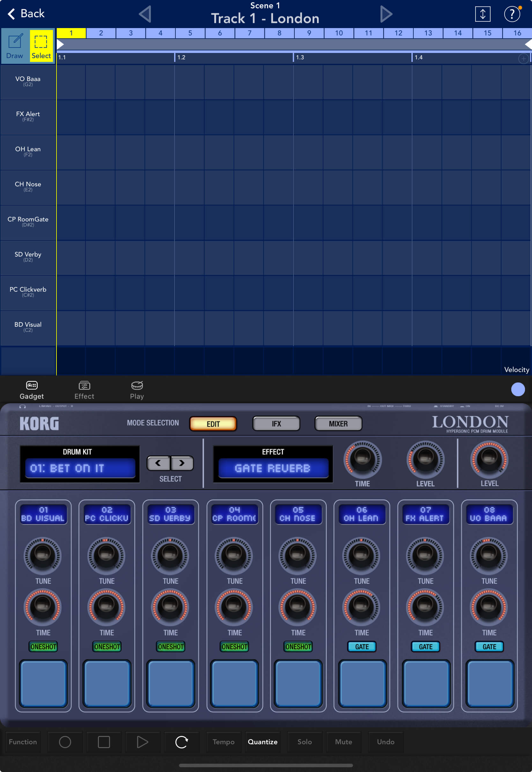Turn the TUNE knob on pad 02
This screenshot has height=772, width=532.
pyautogui.click(x=106, y=556)
